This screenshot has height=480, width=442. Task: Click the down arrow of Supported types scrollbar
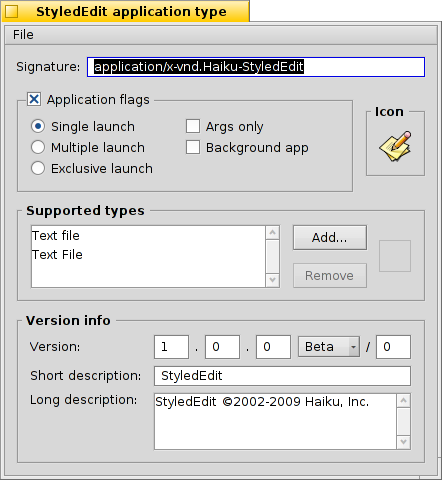(273, 280)
